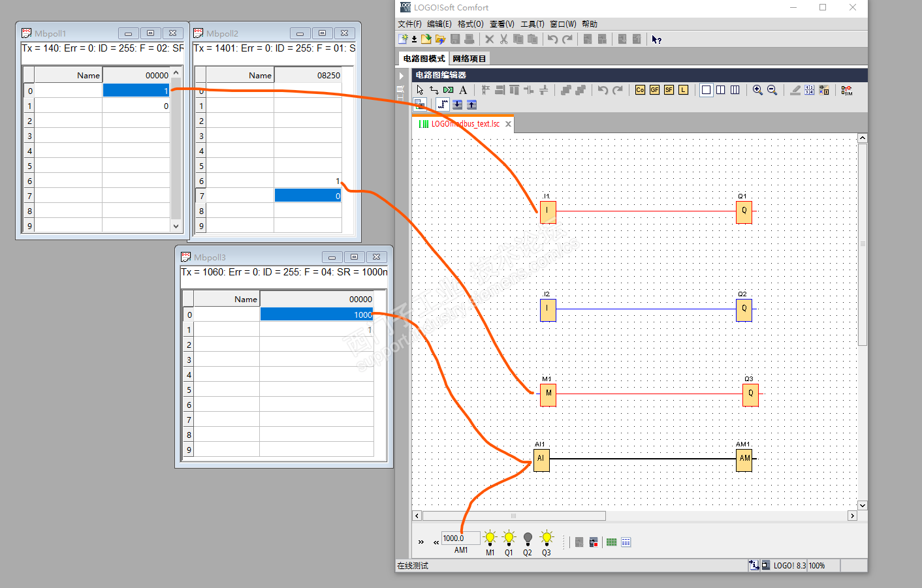Screen dimensions: 922x588
Task: Close the LOGOmodbus_text.lsc tab
Action: (x=508, y=124)
